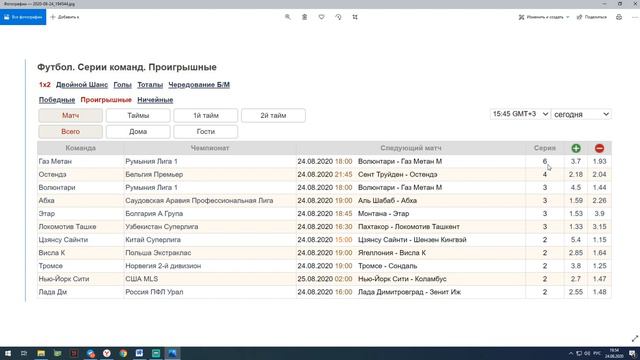Viewport: 640px width, 360px height.
Task: Click the Сент Труйден - Остенде match
Action: [x=398, y=175]
